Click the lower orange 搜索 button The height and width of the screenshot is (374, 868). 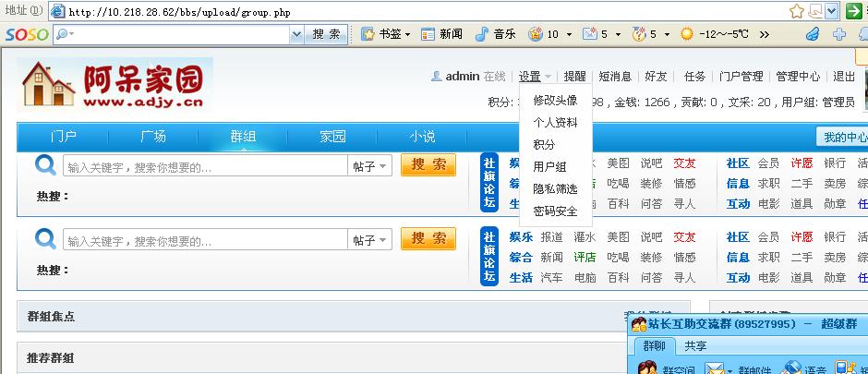click(x=428, y=239)
